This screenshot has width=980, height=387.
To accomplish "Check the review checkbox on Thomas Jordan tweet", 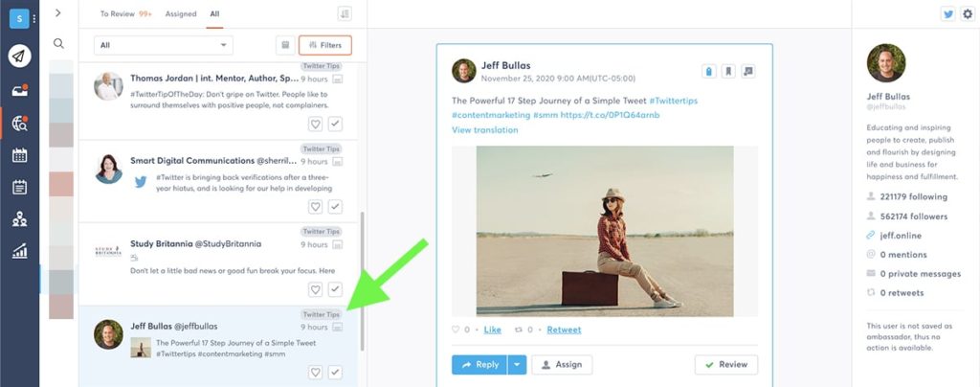I will pos(335,124).
